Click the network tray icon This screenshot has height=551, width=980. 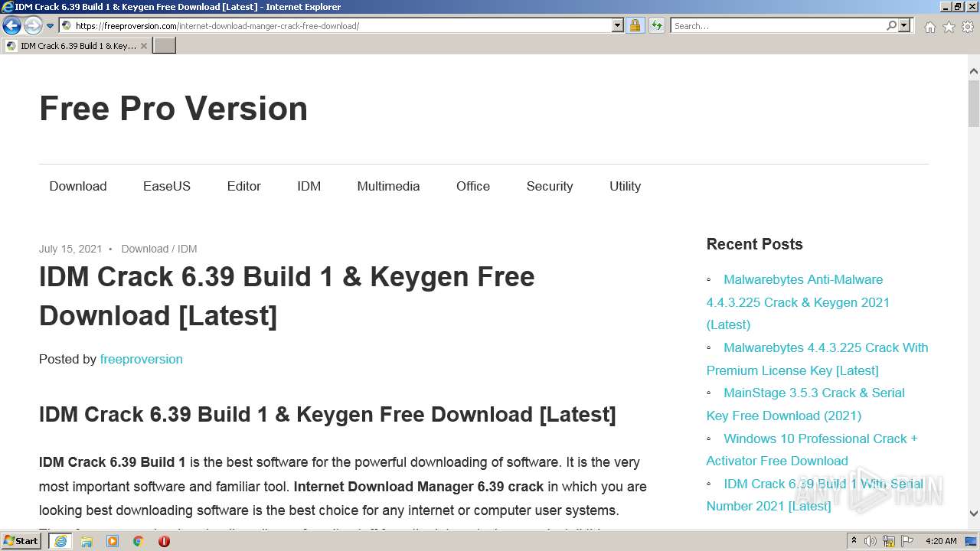coord(888,541)
